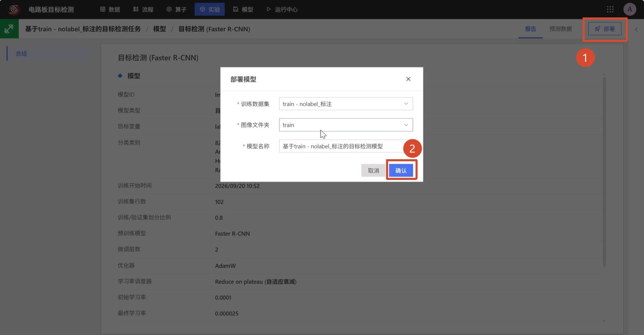644x335 pixels.
Task: Confirm deployment with 确认 button
Action: coord(401,170)
